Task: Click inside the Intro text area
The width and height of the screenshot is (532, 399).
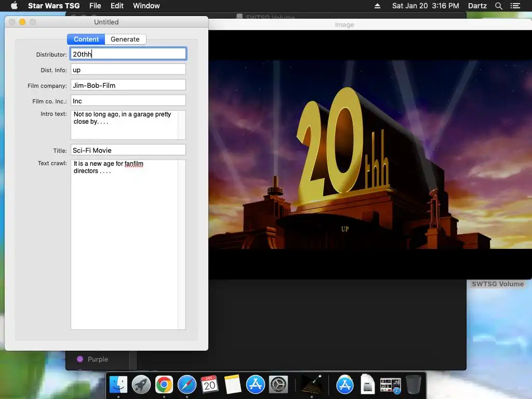Action: (125, 125)
